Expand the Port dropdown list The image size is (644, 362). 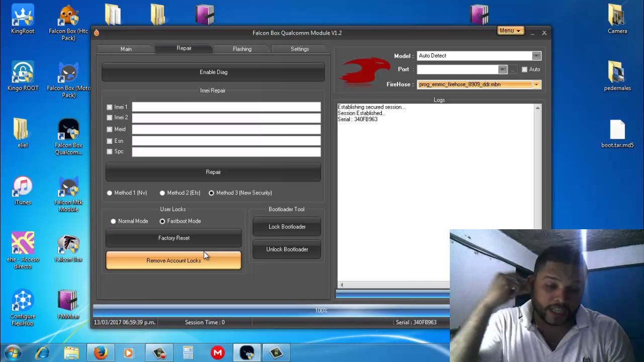click(502, 69)
